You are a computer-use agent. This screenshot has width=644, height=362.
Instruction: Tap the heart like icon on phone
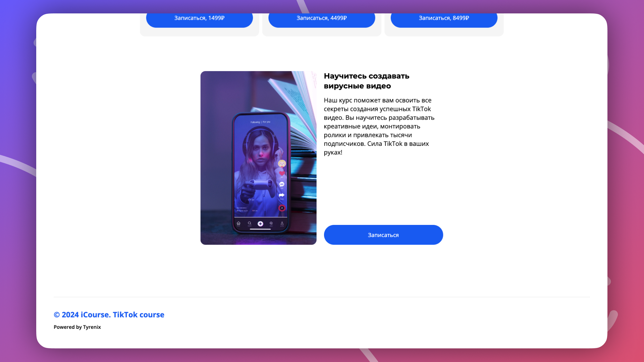pos(282,173)
